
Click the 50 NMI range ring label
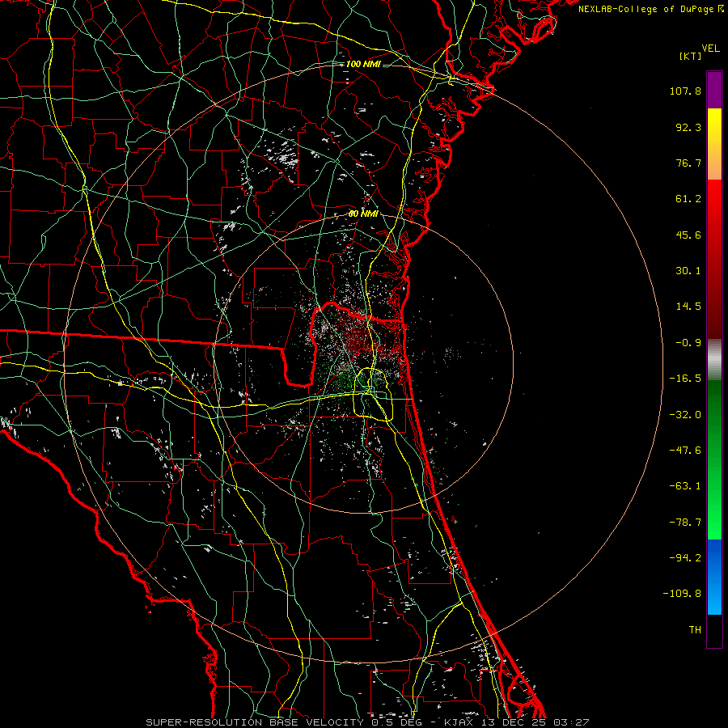click(x=363, y=214)
